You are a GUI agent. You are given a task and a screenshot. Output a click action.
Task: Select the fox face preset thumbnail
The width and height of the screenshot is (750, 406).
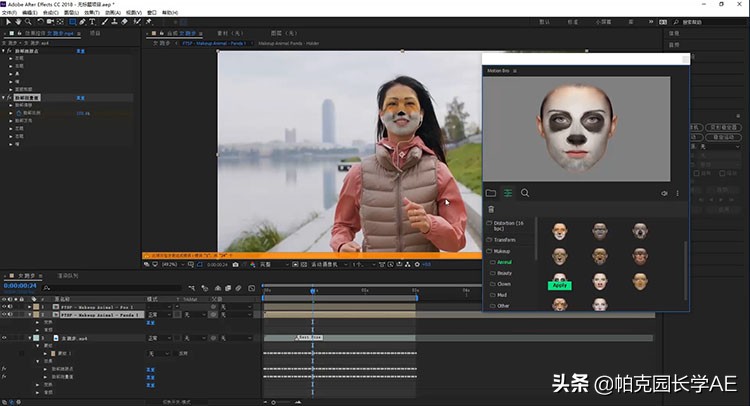(x=559, y=231)
